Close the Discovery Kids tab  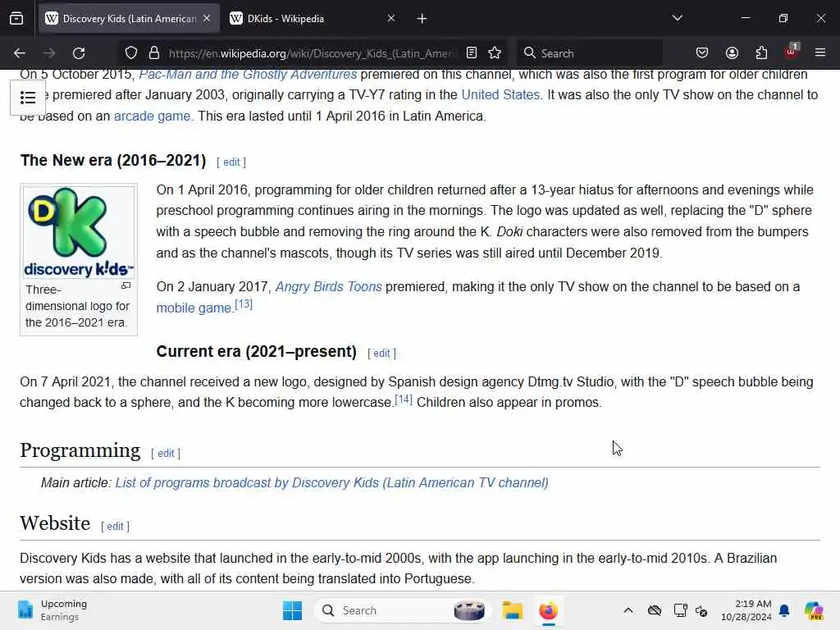tap(207, 18)
